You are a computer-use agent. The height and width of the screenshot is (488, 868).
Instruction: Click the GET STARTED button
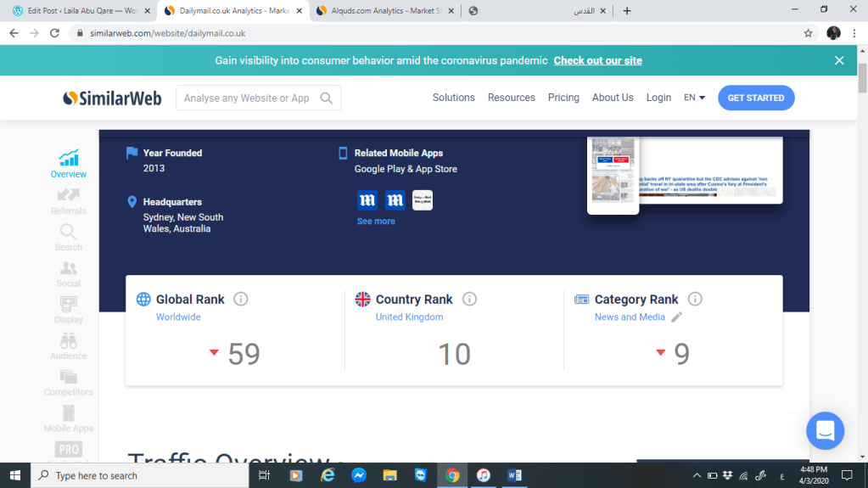755,98
